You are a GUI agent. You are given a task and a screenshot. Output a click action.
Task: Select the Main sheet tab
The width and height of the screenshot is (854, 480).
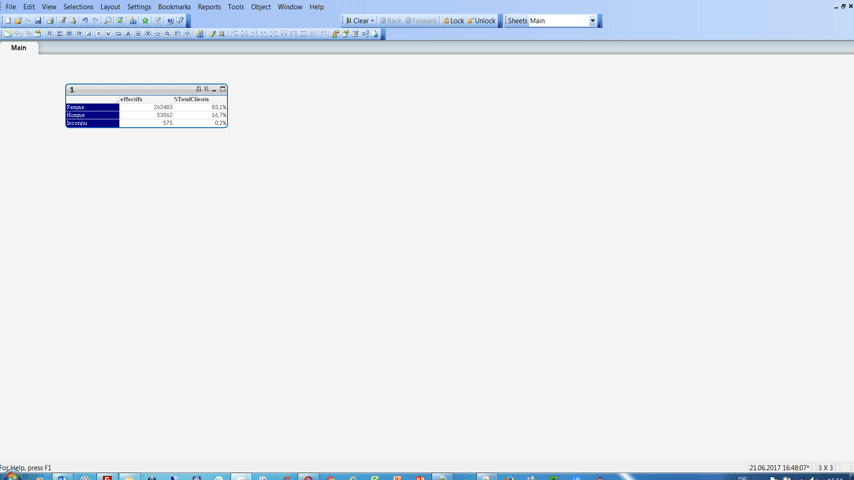[x=19, y=48]
